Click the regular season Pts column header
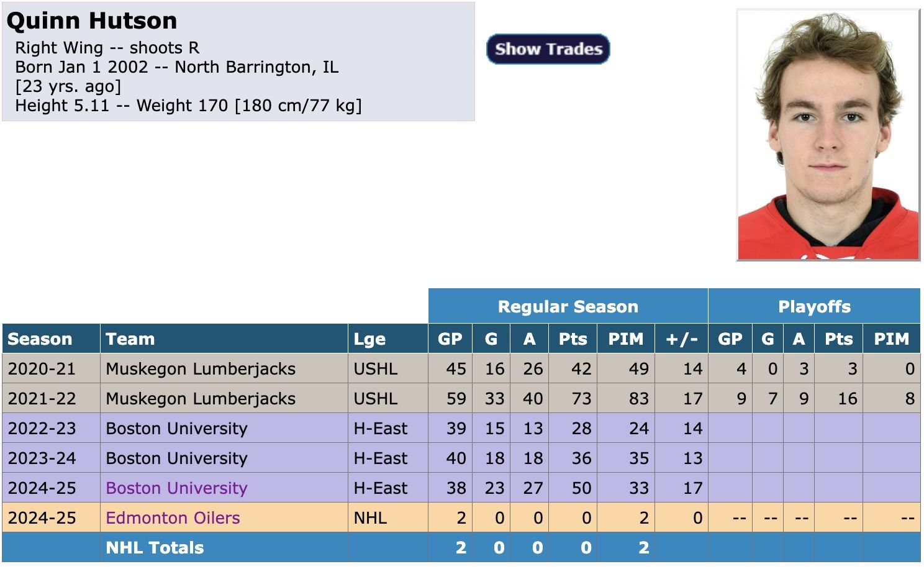 (573, 339)
